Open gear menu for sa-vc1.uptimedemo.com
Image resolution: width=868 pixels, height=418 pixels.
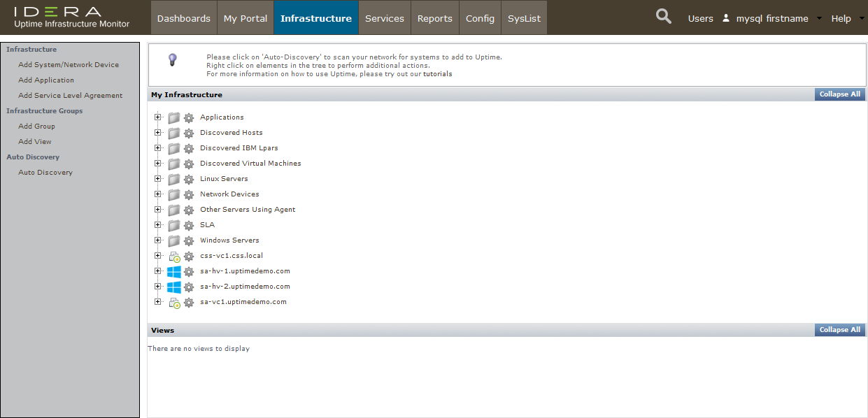click(x=189, y=302)
